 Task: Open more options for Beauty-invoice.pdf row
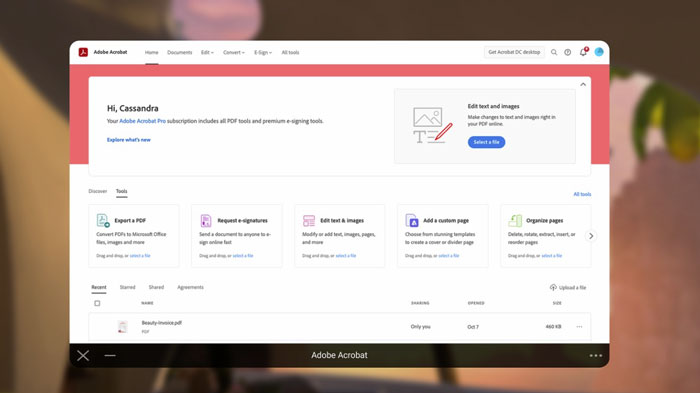click(579, 326)
